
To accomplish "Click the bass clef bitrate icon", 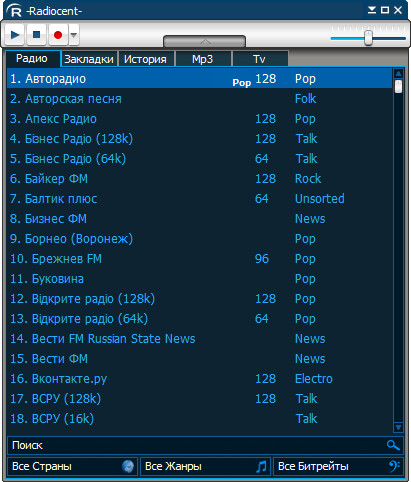I will pyautogui.click(x=394, y=466).
